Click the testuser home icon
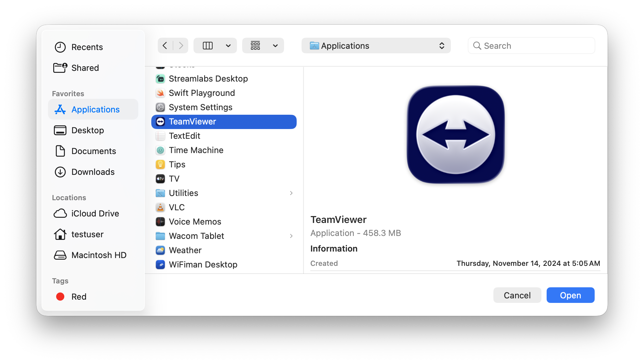Viewport: 644px width, 364px height. click(60, 234)
